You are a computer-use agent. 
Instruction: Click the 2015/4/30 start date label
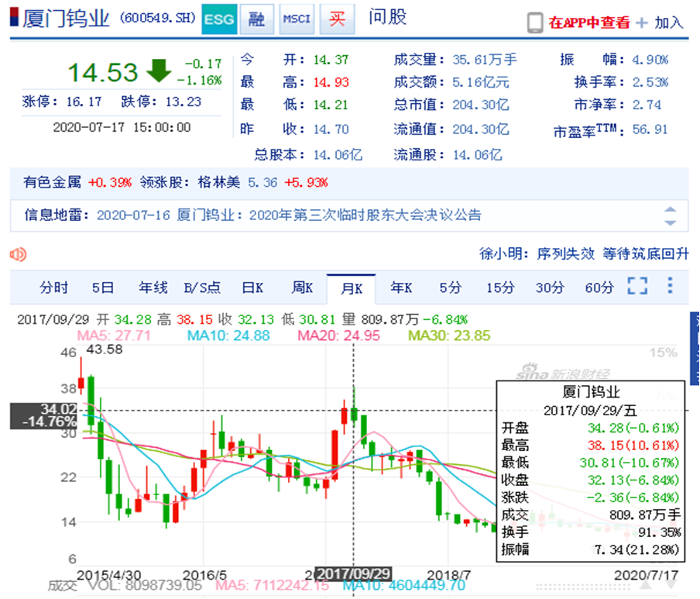point(109,575)
